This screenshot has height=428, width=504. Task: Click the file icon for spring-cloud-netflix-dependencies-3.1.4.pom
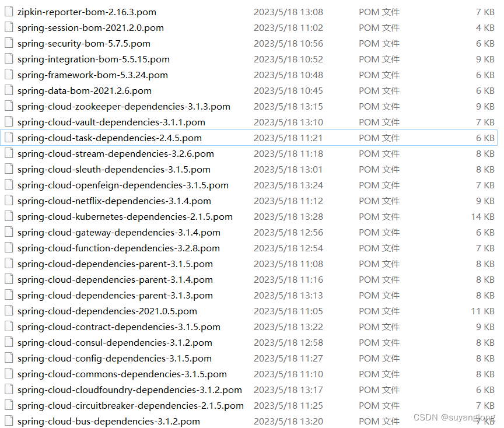(9, 201)
